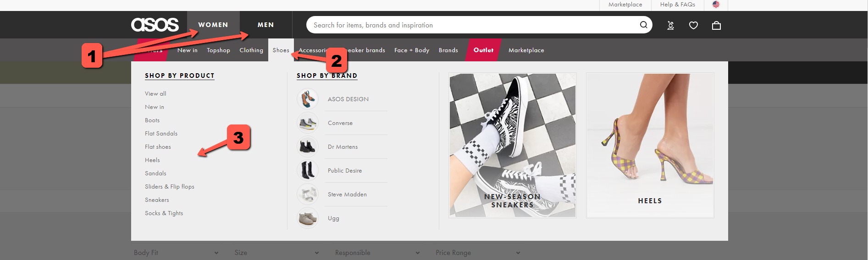This screenshot has width=868, height=260.
Task: Open the Brands menu
Action: (x=448, y=50)
